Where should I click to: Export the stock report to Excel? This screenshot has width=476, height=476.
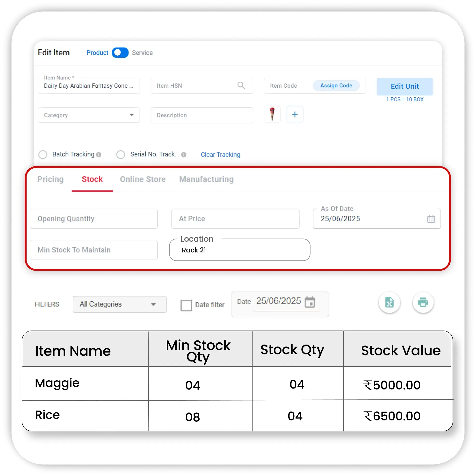[389, 303]
